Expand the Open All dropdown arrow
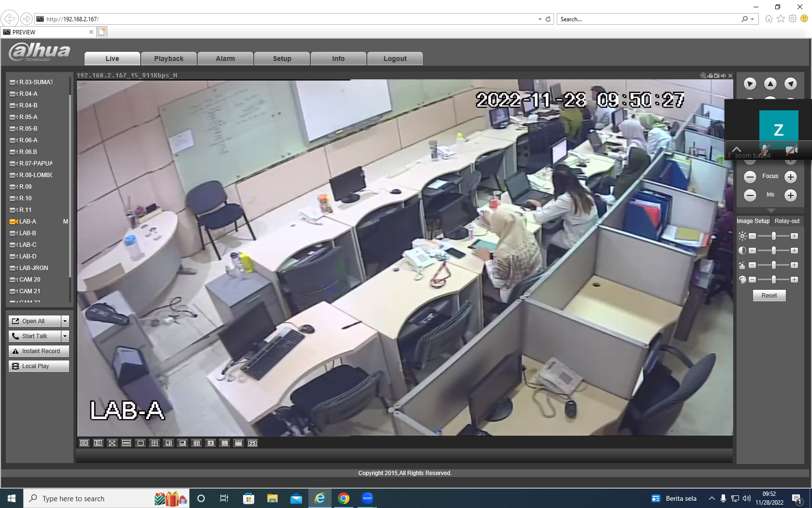 click(x=65, y=321)
